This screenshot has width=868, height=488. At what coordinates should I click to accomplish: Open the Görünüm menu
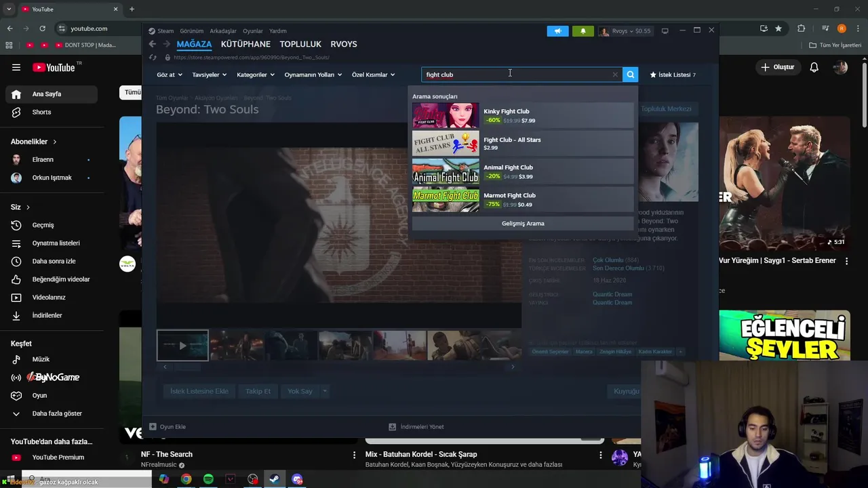[192, 30]
